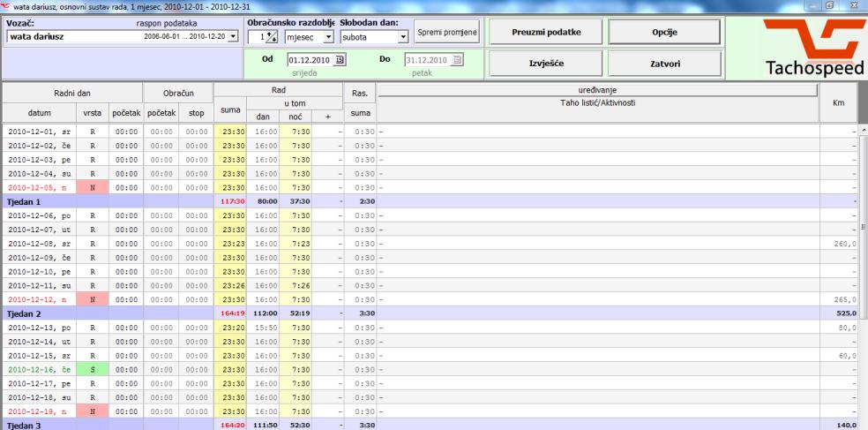Select row 2010-12-11, su

point(430,285)
